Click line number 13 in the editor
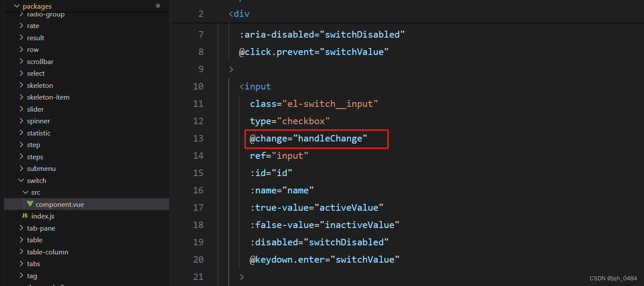 click(x=198, y=138)
